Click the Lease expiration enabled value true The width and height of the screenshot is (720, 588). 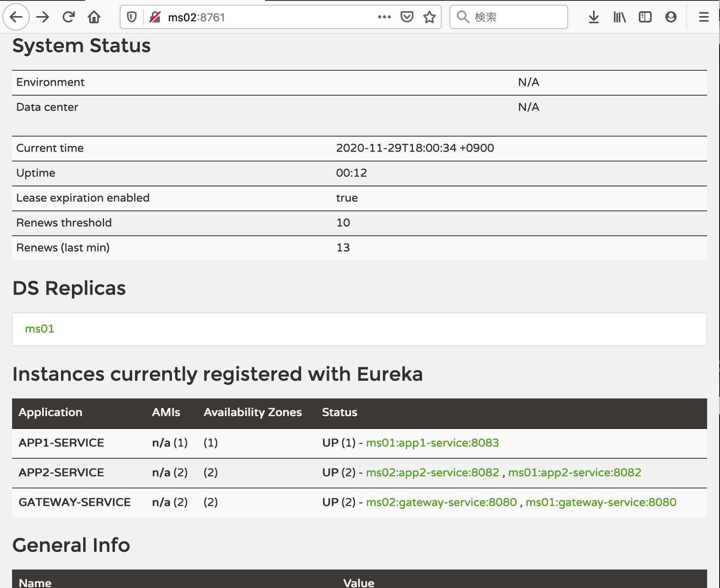pos(347,198)
